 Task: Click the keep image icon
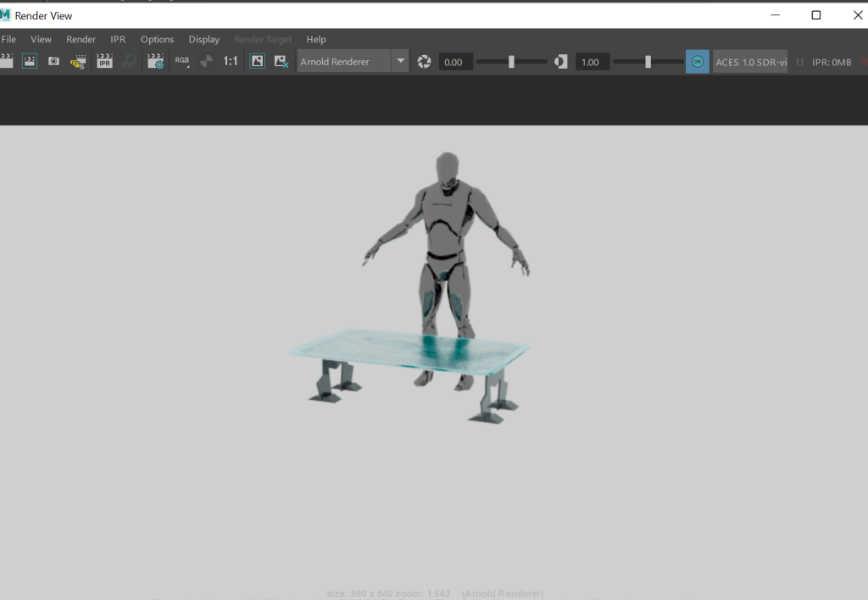(x=257, y=61)
